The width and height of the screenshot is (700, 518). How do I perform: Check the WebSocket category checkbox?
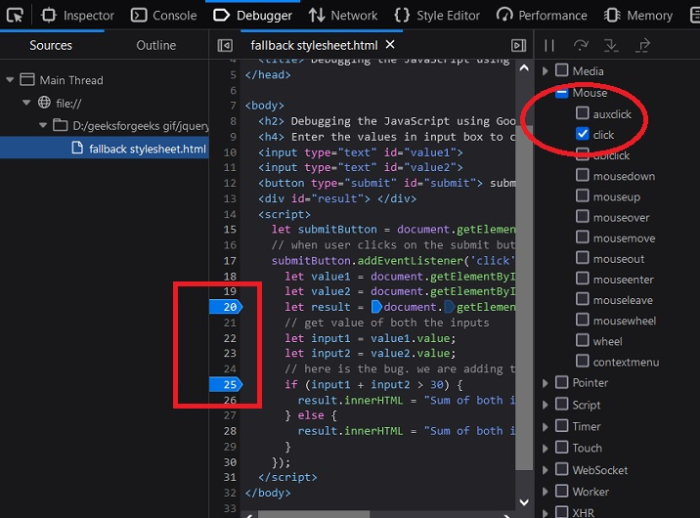[x=562, y=469]
